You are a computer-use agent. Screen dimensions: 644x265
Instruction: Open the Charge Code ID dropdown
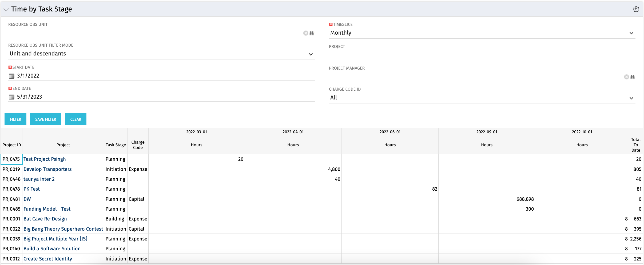[x=631, y=98]
